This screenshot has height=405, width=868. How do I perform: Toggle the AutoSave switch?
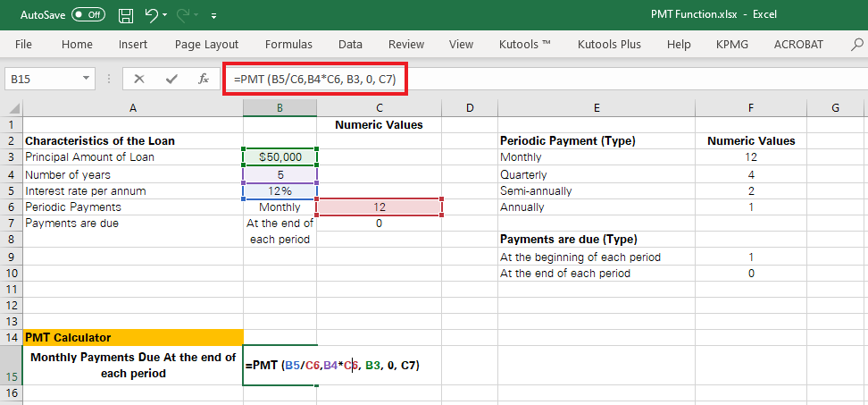tap(88, 15)
